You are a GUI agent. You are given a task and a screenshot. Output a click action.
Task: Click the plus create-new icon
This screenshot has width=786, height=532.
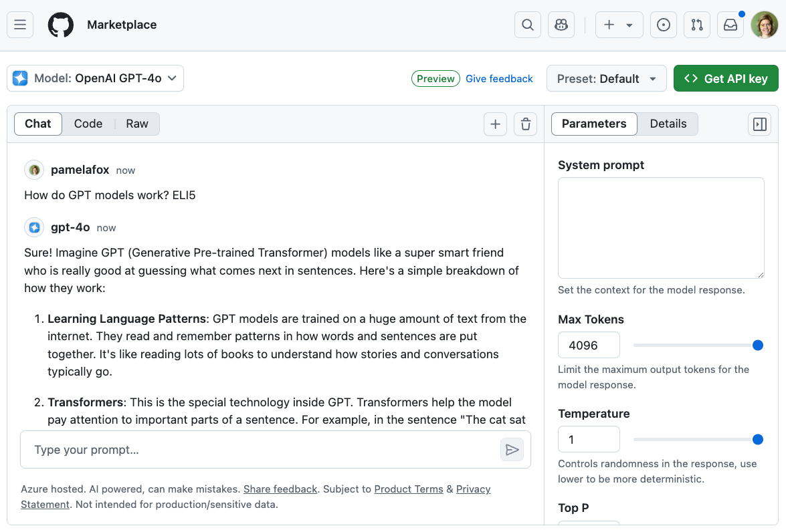pyautogui.click(x=609, y=25)
